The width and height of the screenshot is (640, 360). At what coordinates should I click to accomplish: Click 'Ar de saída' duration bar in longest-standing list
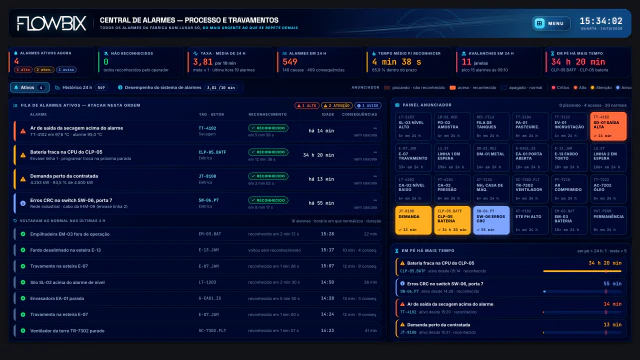(582, 312)
